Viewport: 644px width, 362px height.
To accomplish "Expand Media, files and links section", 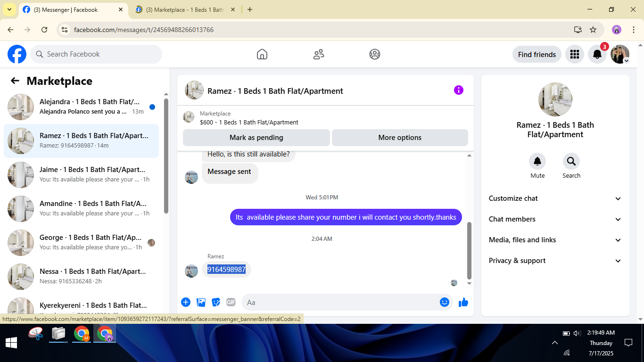I will (x=555, y=240).
